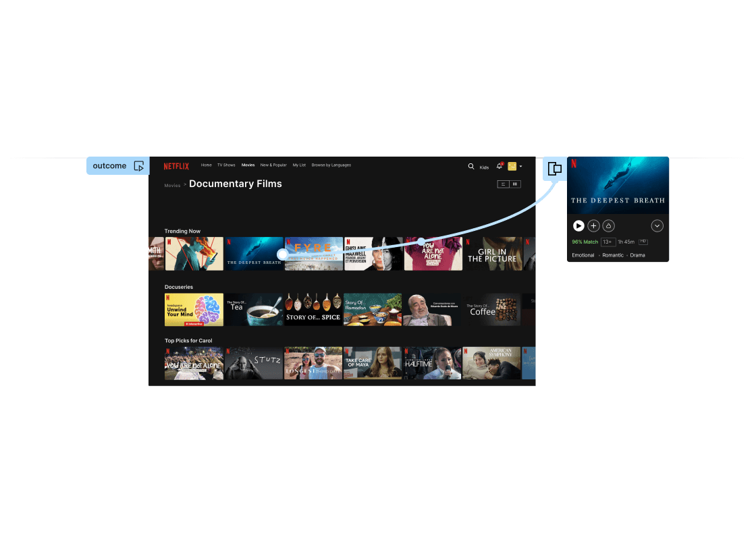Click the Netflix logo in the header

point(176,166)
